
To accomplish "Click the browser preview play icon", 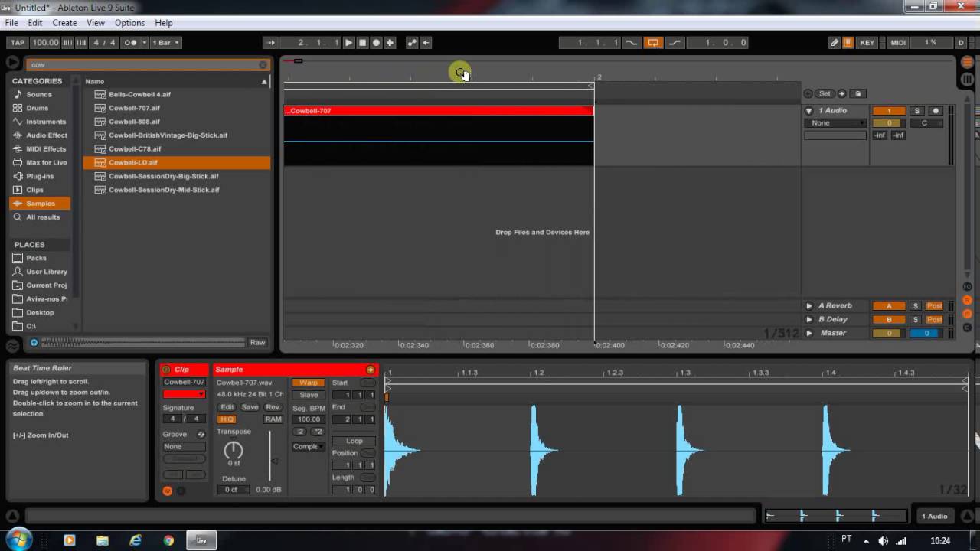I will 34,343.
